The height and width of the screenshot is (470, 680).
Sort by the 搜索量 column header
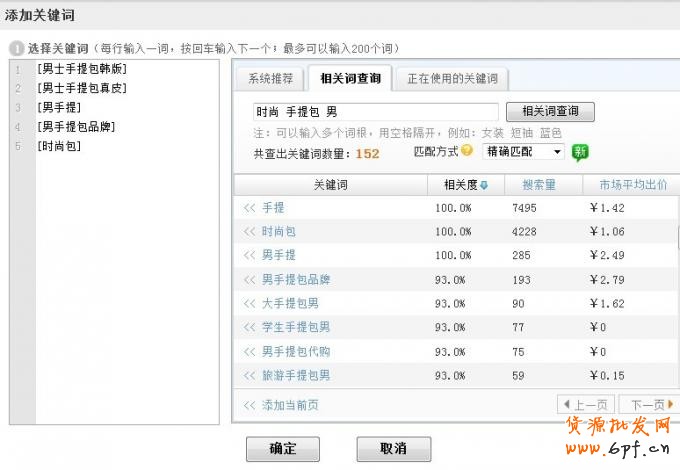[x=539, y=186]
